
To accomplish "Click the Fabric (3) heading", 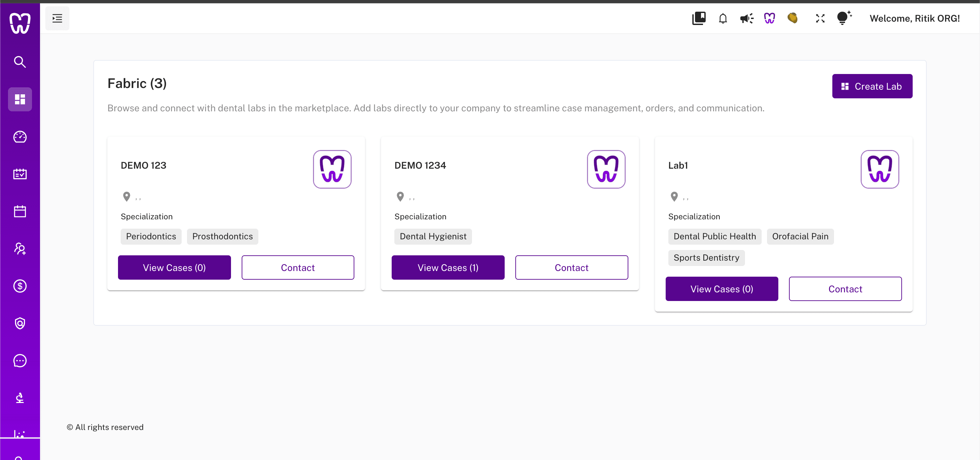I will pos(137,83).
